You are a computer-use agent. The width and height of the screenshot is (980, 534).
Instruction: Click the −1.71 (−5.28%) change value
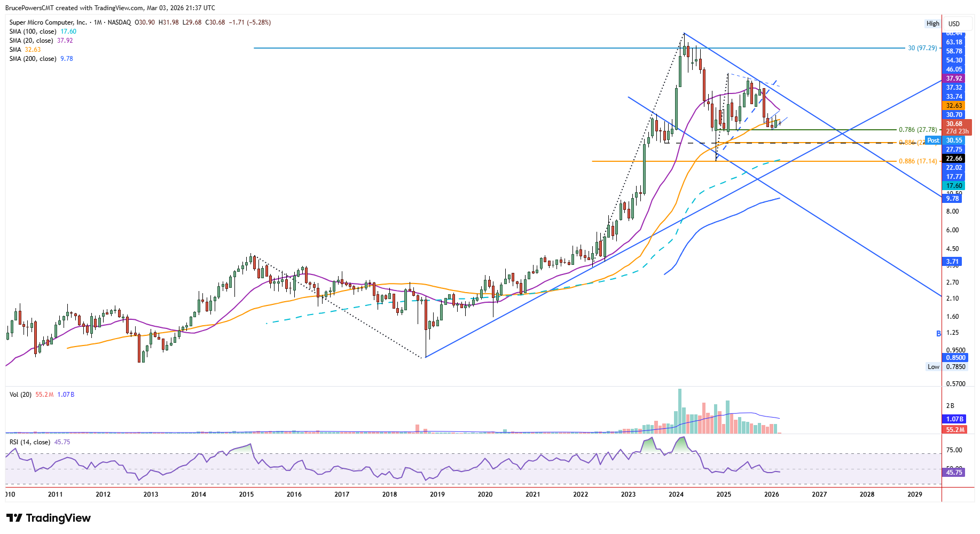(249, 22)
